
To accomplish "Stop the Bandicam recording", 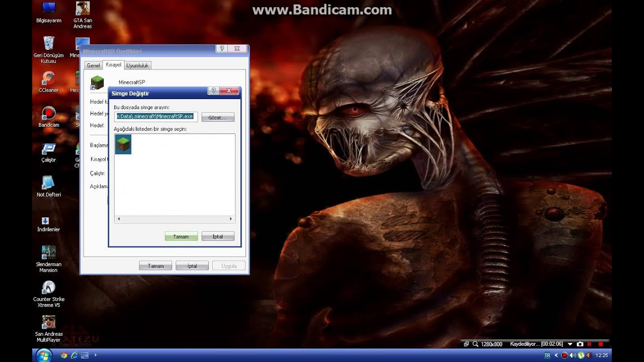I will click(601, 344).
